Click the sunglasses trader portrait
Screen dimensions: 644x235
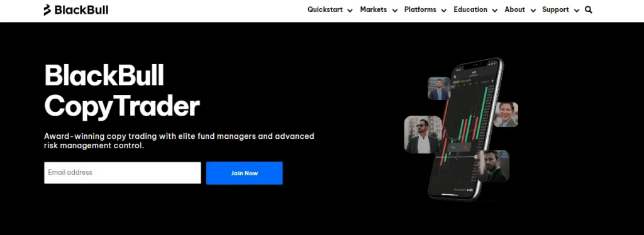pos(423,134)
